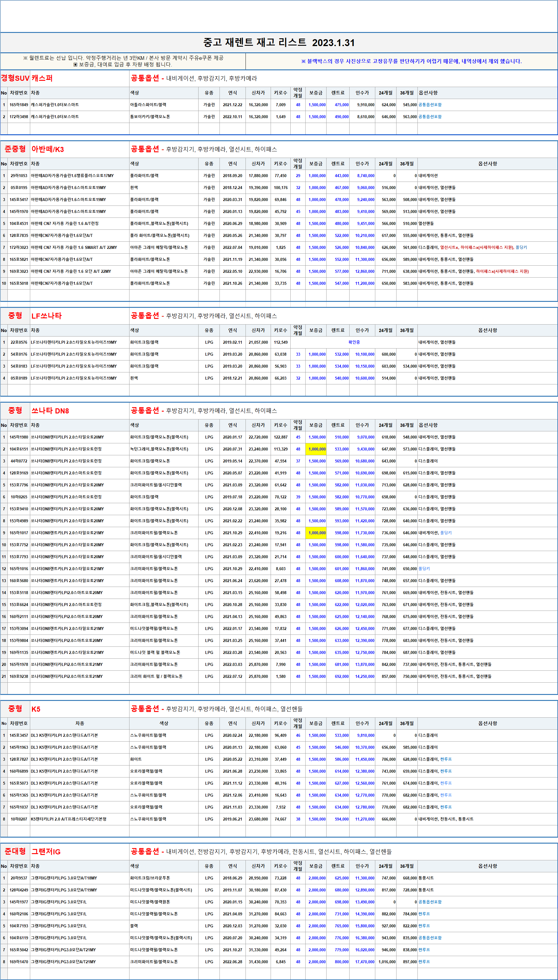Click yellow deposit cell in 165하1017 row
This screenshot has width=558, height=980.
[316, 533]
